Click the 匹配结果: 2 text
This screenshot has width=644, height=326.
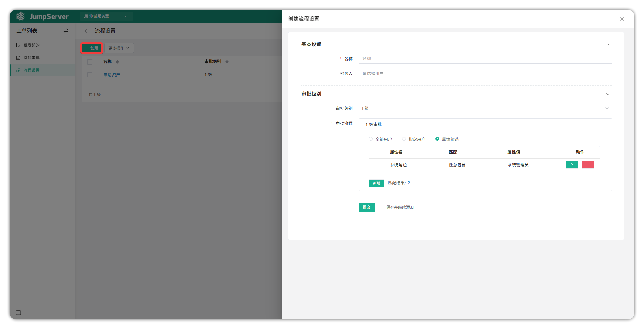tap(399, 183)
